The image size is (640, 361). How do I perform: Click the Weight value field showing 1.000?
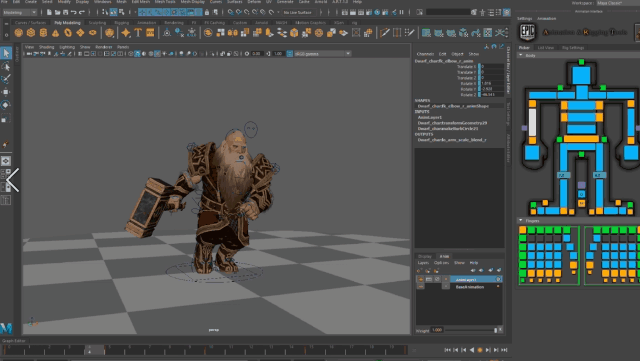pyautogui.click(x=437, y=330)
